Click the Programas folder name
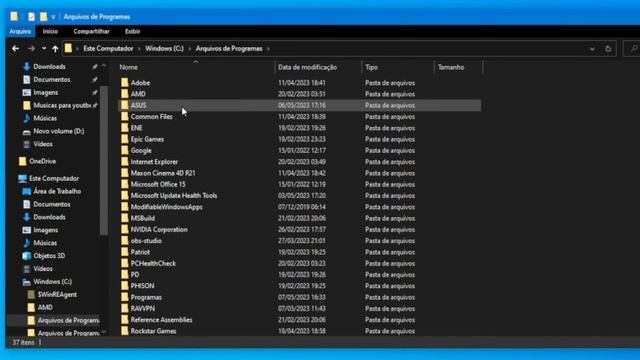This screenshot has width=640, height=360. click(146, 297)
